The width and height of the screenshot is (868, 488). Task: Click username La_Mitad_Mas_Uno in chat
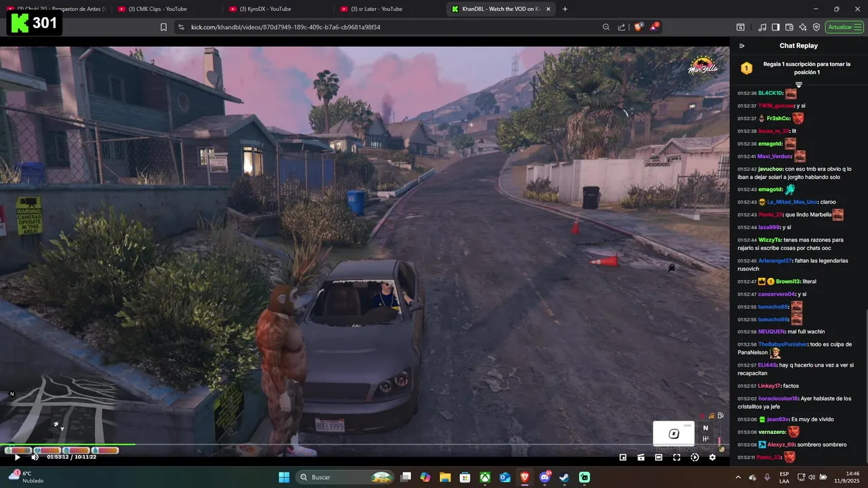click(x=792, y=202)
